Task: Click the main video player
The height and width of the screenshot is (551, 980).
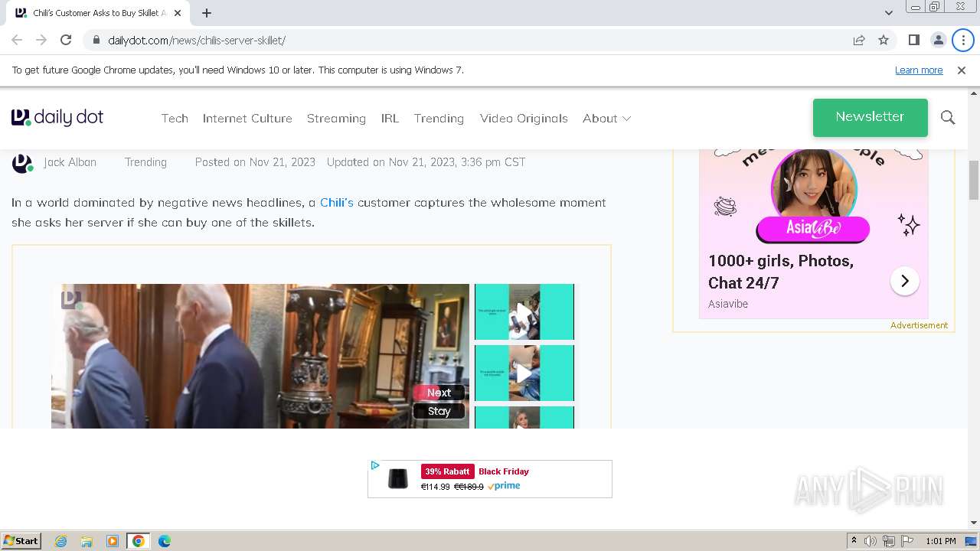Action: [260, 356]
